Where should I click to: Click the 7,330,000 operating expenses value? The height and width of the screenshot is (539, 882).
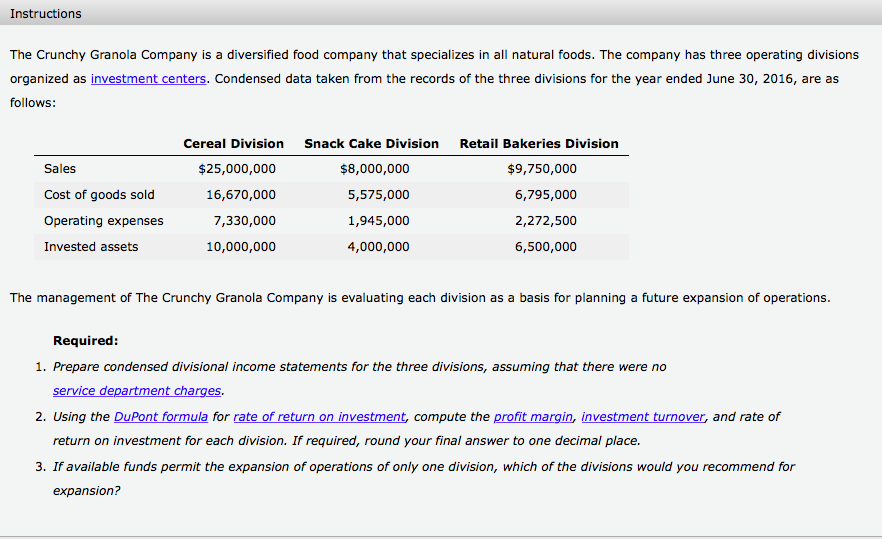(x=245, y=221)
